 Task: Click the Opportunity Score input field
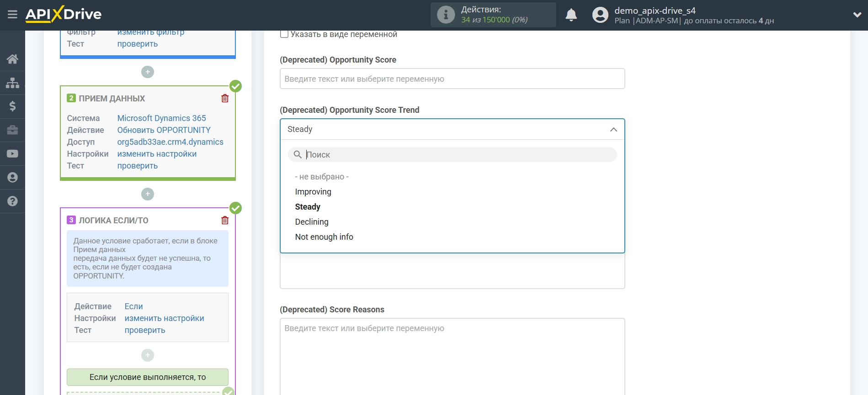[452, 79]
